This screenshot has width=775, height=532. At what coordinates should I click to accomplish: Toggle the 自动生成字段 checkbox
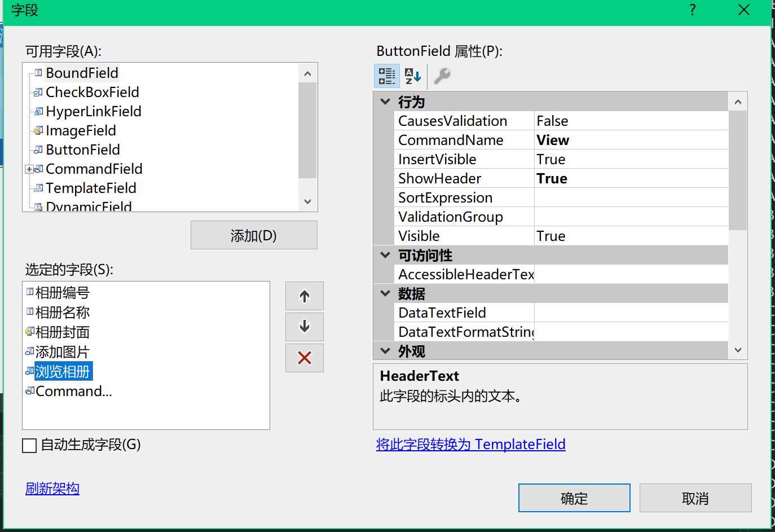[29, 445]
